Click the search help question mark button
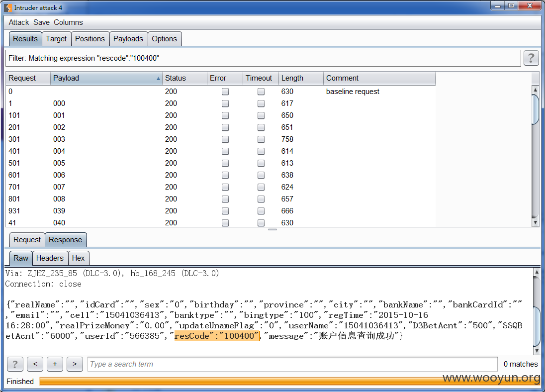 point(15,364)
